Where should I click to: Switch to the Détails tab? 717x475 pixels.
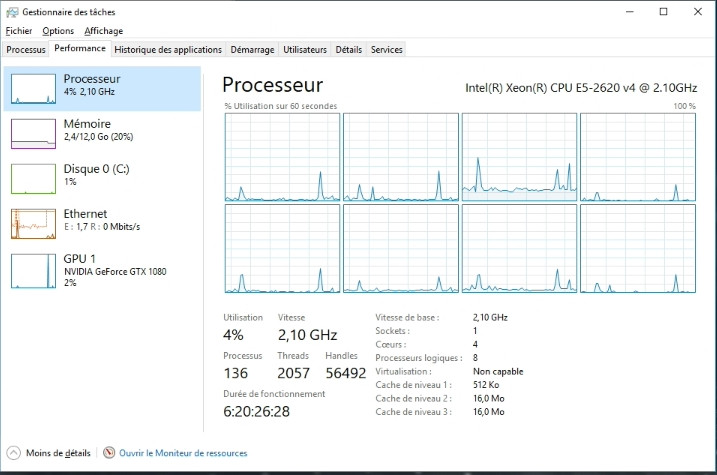(349, 49)
